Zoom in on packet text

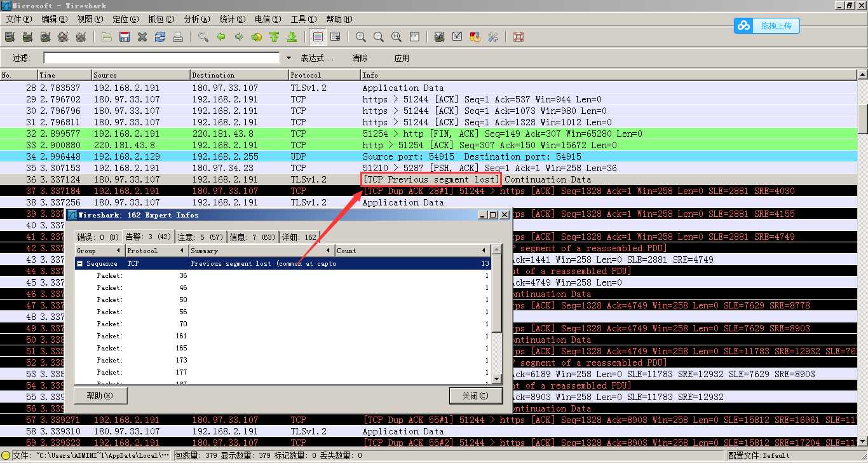point(361,37)
